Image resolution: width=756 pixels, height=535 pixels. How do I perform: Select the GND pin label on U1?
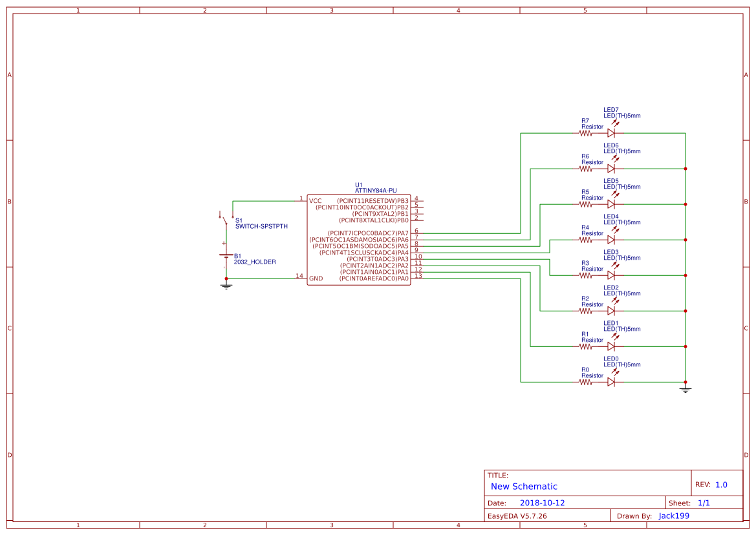pos(316,278)
